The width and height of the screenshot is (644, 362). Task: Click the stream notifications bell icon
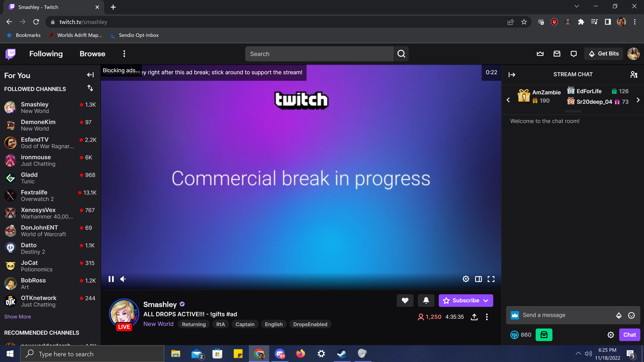(426, 300)
